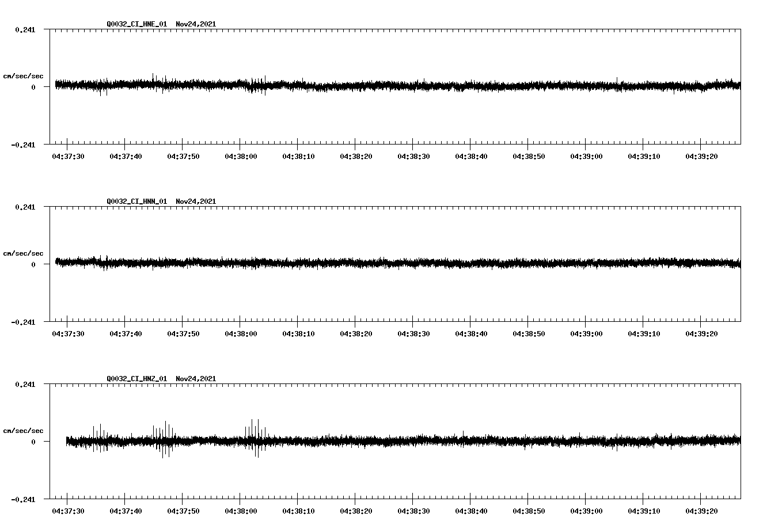Click the cm/sec/sec unit label of HNE plot
Viewport: 782px width, 532px height.
23,76
